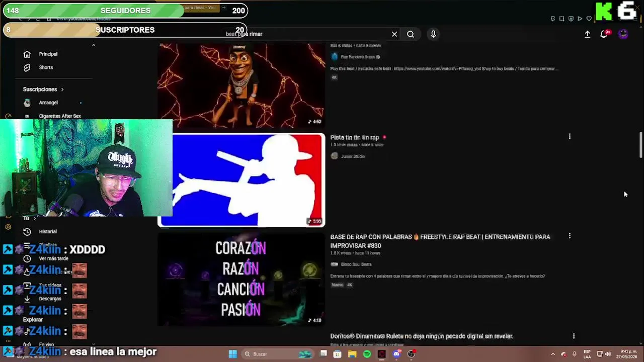Click the sidebar scroll-up arrow

click(93, 45)
